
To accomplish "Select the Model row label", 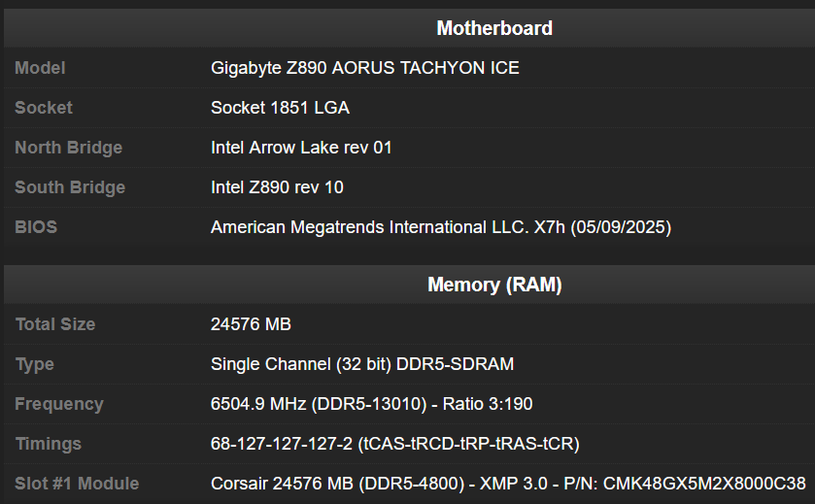I will point(40,68).
